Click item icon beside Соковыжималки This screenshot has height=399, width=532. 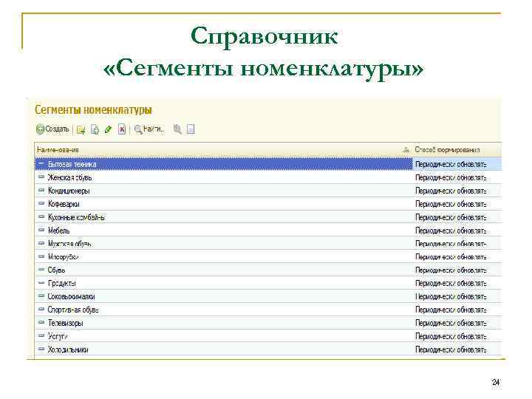(41, 296)
